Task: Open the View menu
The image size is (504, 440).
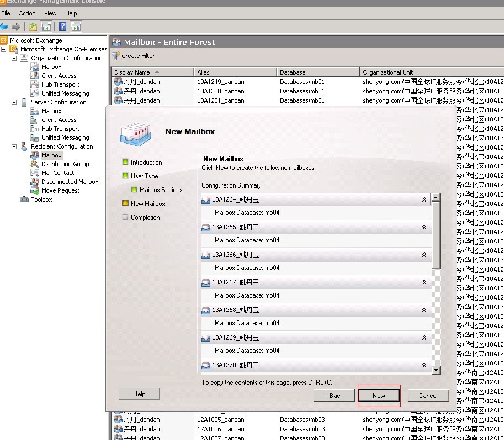Action: click(50, 13)
